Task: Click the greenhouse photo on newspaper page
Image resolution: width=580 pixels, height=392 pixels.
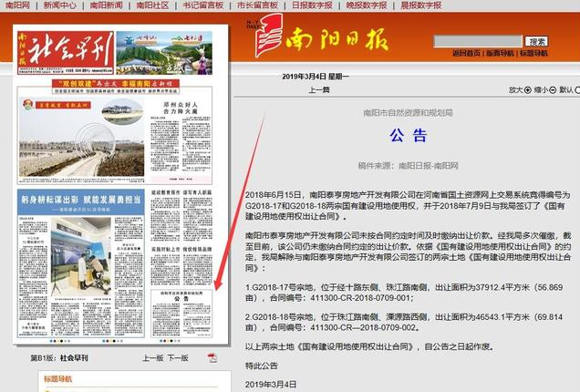Action: point(81,139)
